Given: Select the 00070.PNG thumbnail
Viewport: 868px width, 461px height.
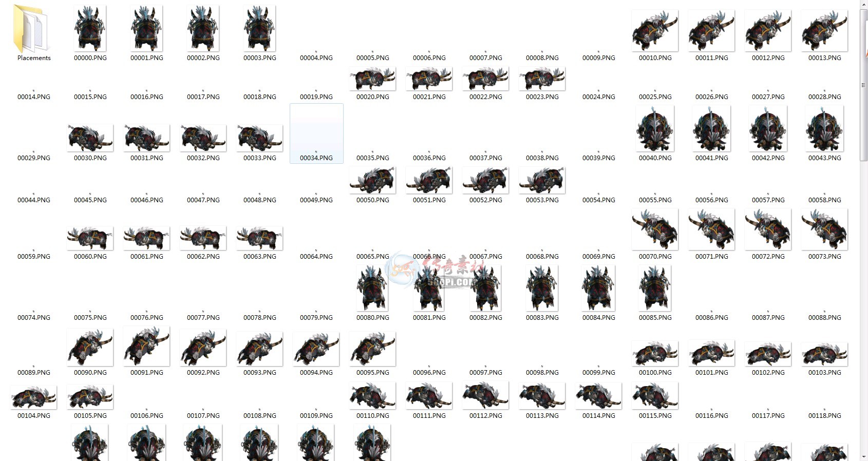Looking at the screenshot, I should [655, 229].
